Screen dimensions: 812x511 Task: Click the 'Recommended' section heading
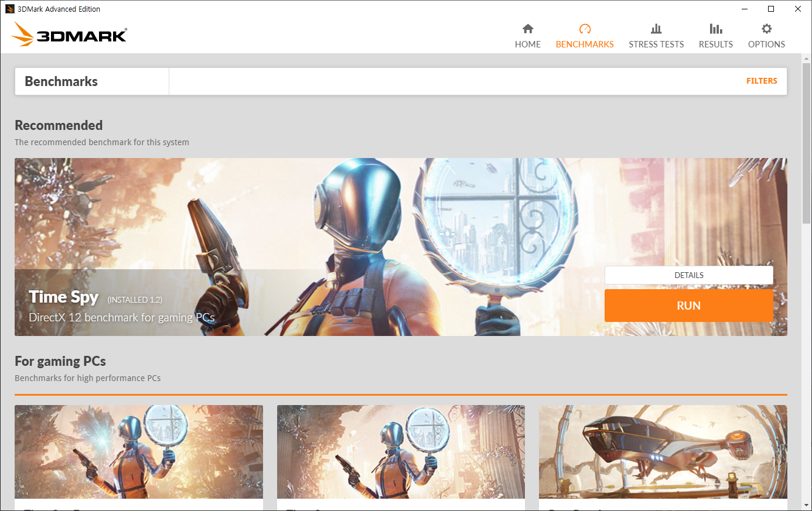point(59,125)
